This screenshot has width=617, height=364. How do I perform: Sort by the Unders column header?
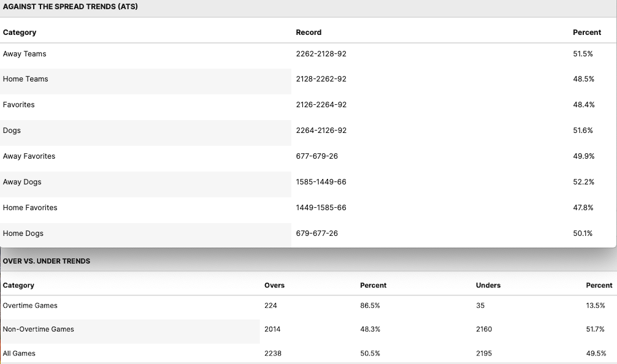(x=488, y=286)
